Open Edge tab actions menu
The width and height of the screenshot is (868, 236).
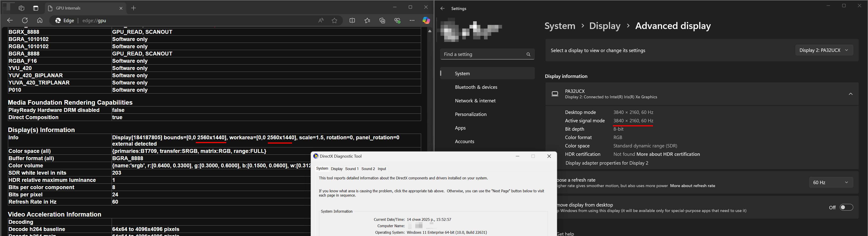click(x=36, y=8)
